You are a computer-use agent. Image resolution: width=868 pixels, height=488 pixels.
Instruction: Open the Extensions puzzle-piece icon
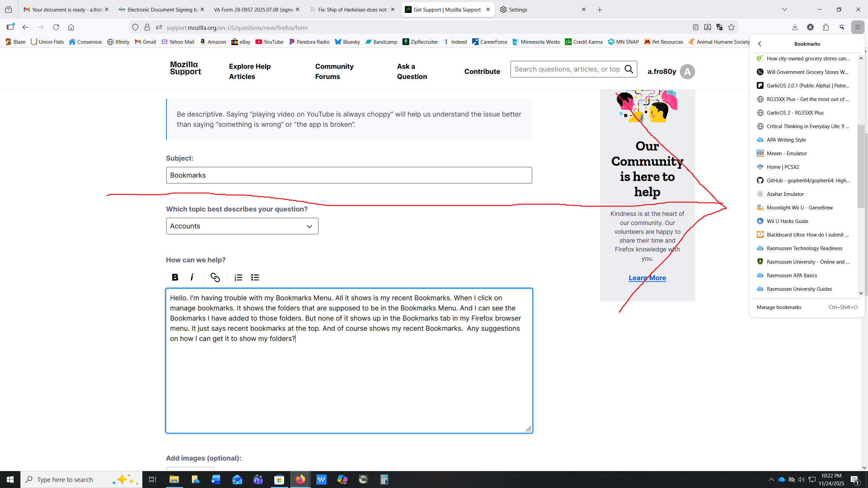826,27
